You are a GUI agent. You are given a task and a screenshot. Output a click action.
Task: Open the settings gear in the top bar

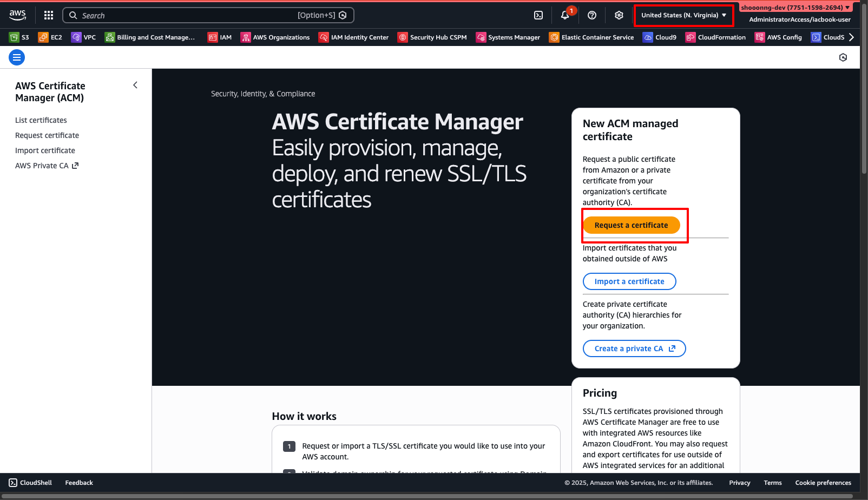tap(619, 15)
